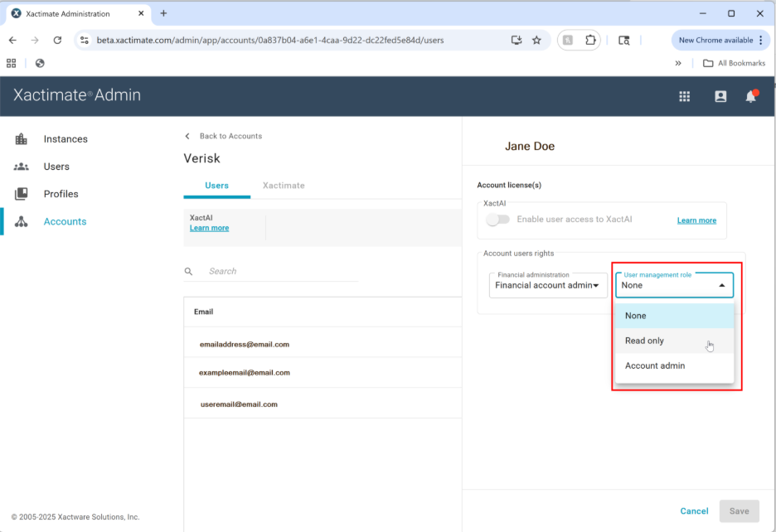Image resolution: width=776 pixels, height=532 pixels.
Task: Click the browser address bar URL
Action: [269, 40]
